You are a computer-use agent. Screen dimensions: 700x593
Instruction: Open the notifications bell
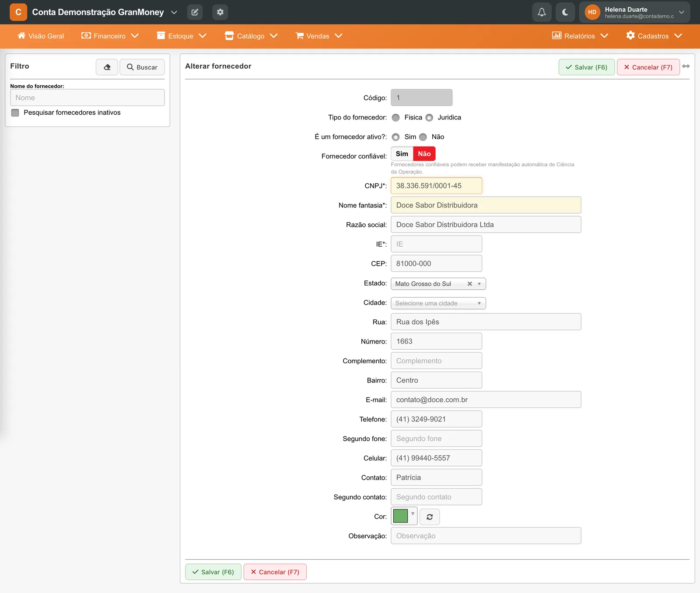click(x=542, y=12)
